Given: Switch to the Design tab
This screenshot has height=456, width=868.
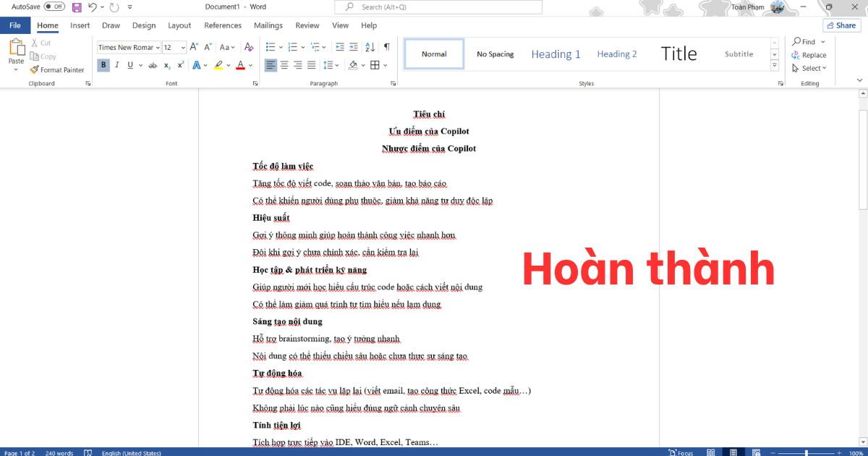Looking at the screenshot, I should coord(144,25).
